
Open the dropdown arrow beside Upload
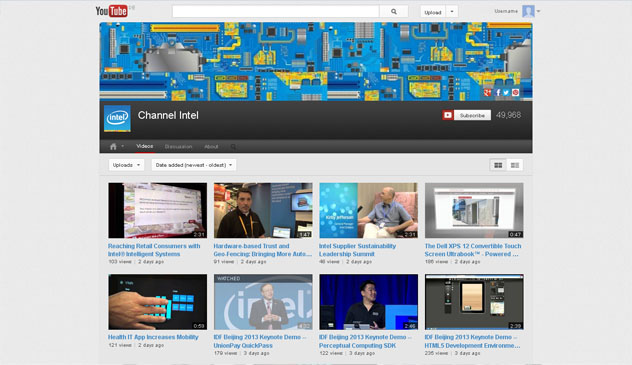[x=452, y=12]
